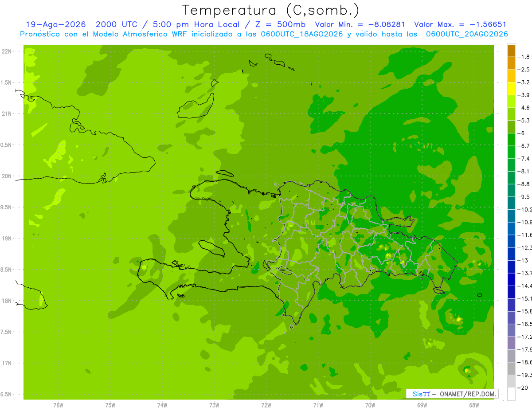Click the dark orange swatch above -1.8
Screen dimensions: 532x411
click(x=511, y=50)
